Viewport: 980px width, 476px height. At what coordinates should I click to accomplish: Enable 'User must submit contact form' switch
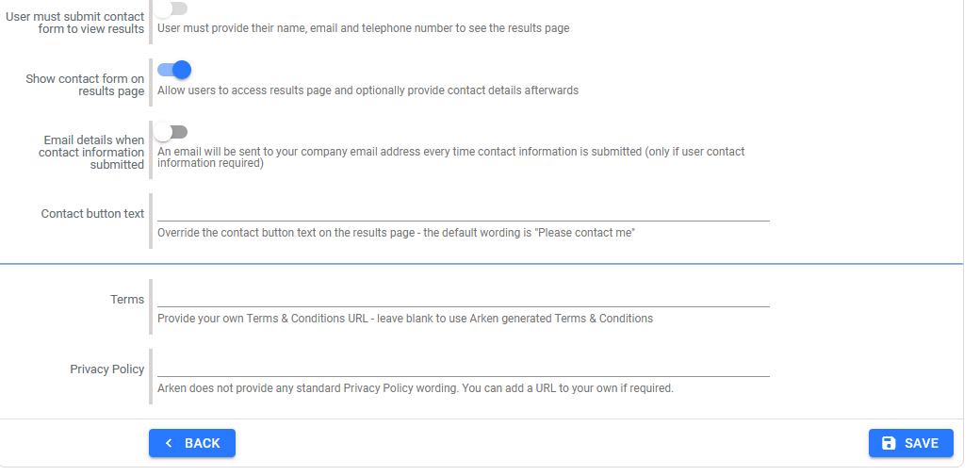(x=171, y=8)
